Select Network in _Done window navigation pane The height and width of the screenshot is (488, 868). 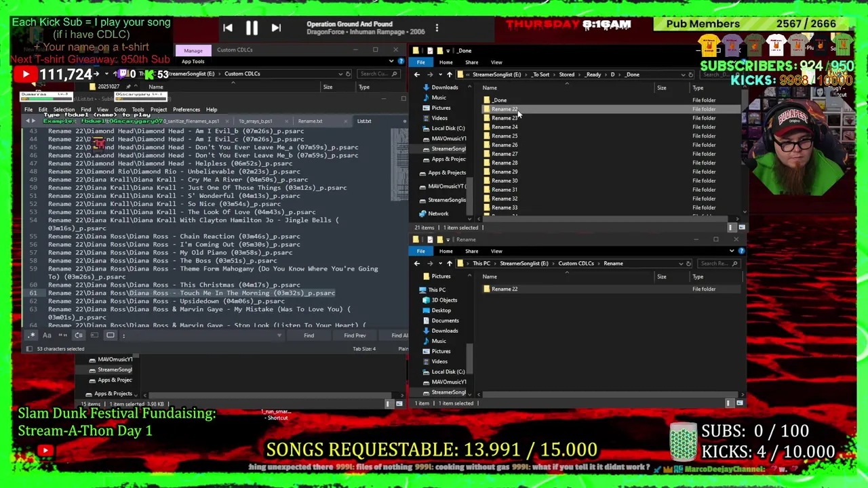click(438, 213)
